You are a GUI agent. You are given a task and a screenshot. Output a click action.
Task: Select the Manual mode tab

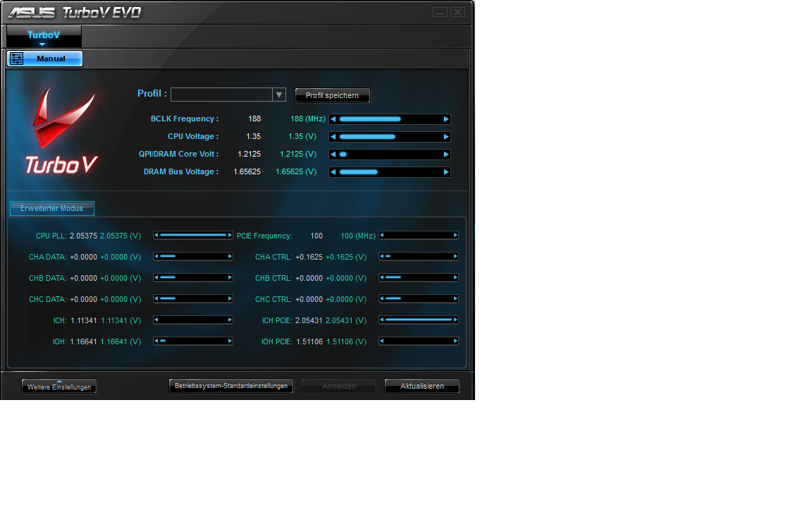44,59
